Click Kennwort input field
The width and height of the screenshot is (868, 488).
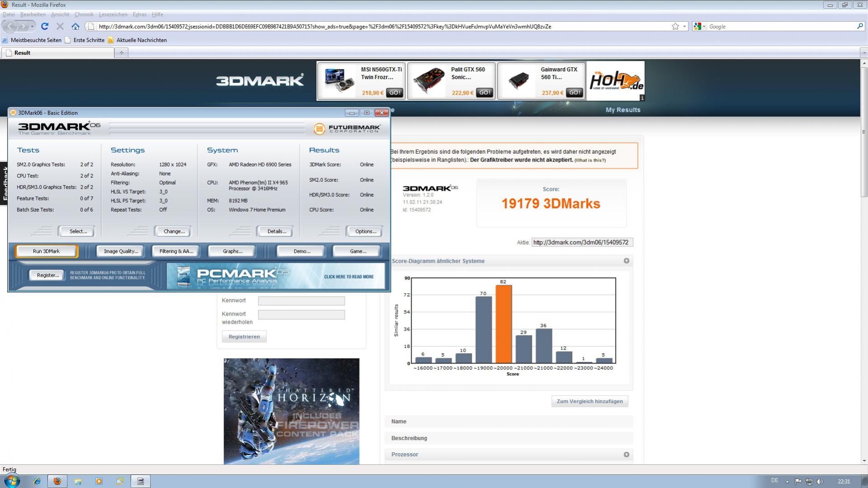pyautogui.click(x=301, y=301)
